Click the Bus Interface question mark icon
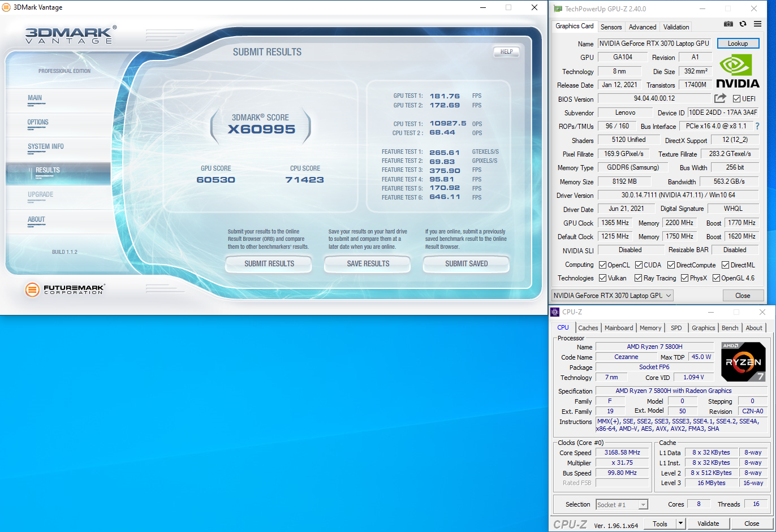This screenshot has width=776, height=532. 757,126
